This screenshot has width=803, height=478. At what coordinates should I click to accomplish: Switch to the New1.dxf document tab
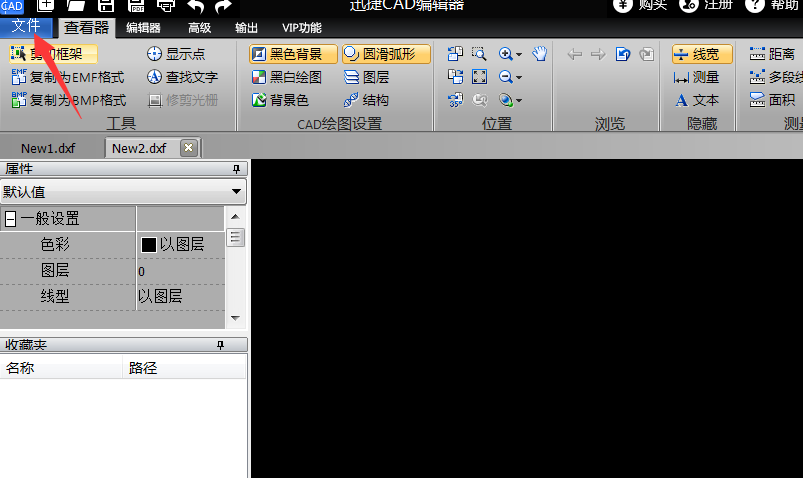pos(48,148)
